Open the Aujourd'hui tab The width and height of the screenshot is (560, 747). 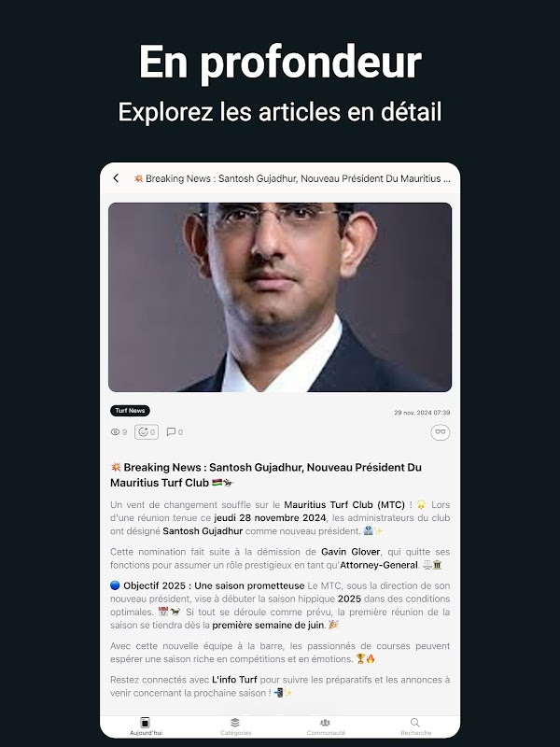(146, 726)
